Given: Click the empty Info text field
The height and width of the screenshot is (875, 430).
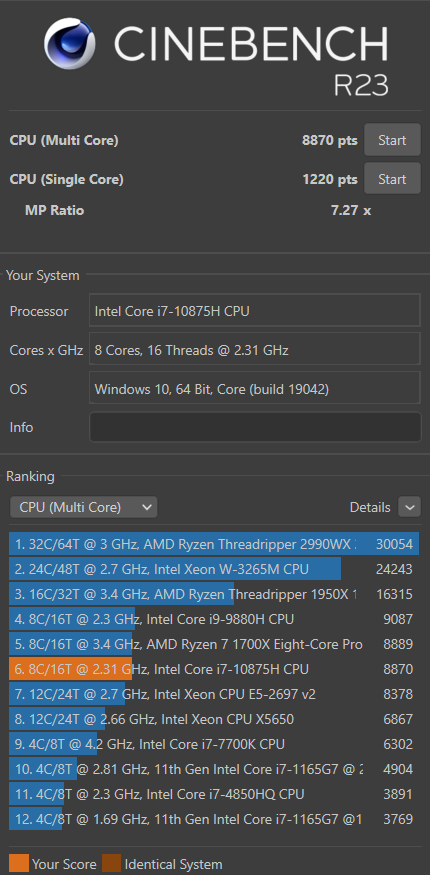Looking at the screenshot, I should tap(255, 427).
